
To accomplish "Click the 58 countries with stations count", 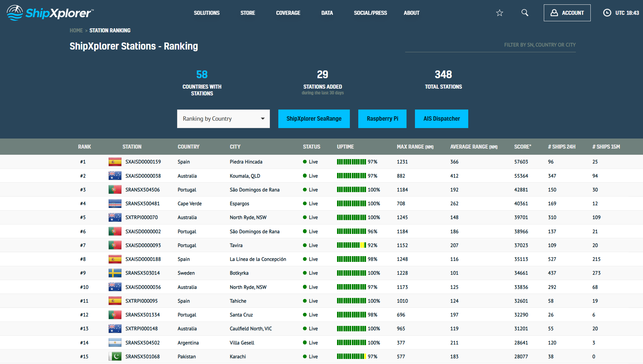I will 202,74.
